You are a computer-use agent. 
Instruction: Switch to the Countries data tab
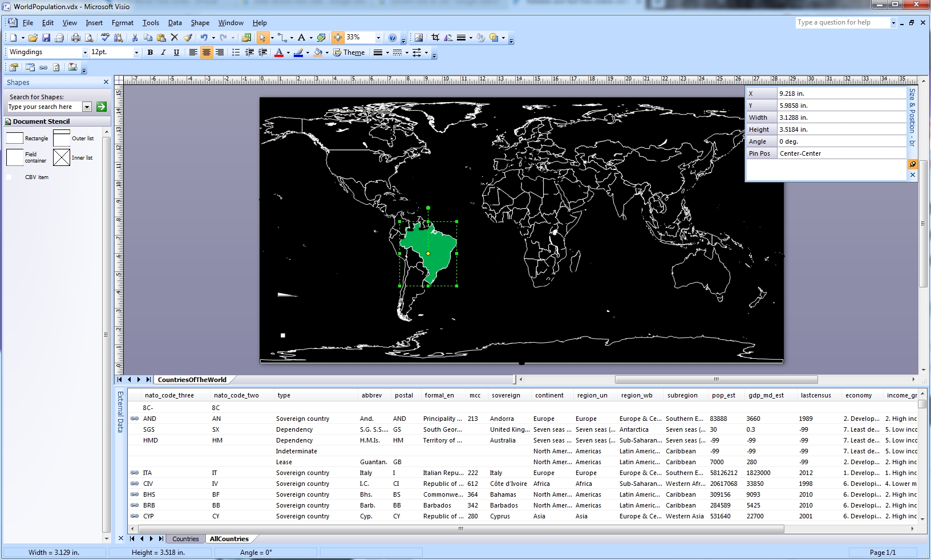185,539
